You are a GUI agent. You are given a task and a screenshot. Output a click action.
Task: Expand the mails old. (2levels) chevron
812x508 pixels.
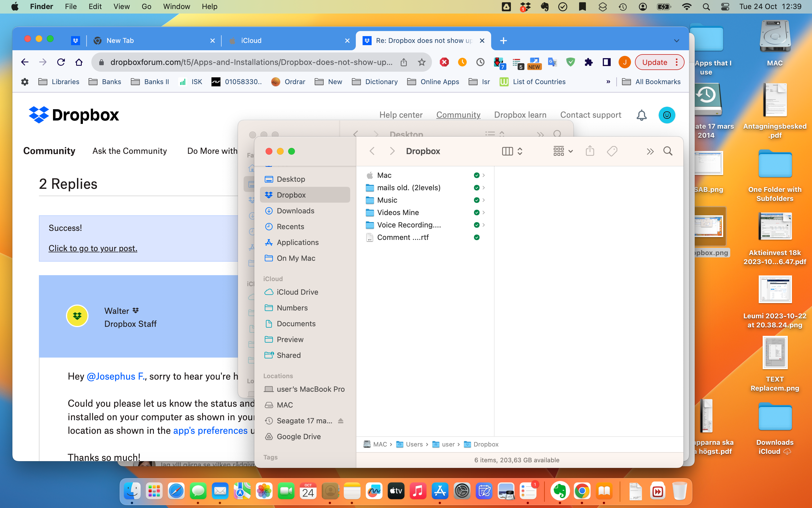coord(484,188)
